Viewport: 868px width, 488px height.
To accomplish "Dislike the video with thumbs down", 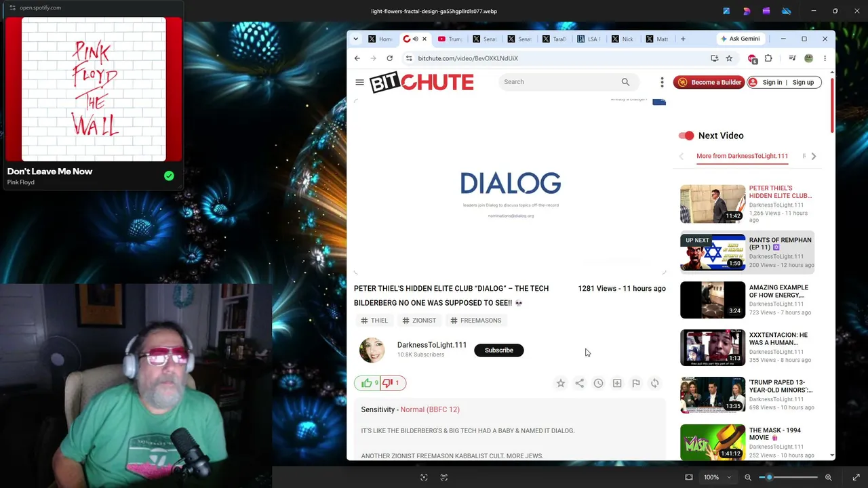I will 392,383.
